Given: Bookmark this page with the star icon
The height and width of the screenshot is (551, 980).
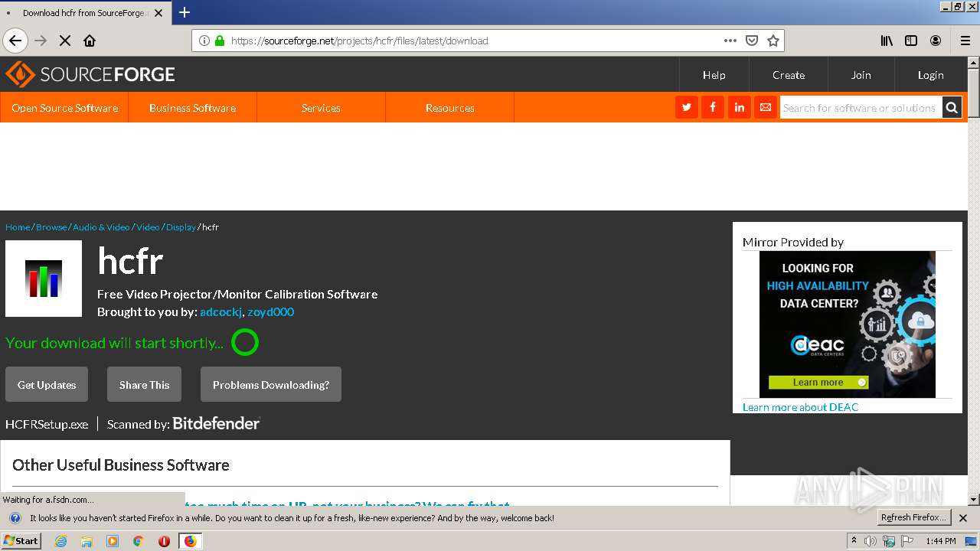Looking at the screenshot, I should [x=773, y=41].
